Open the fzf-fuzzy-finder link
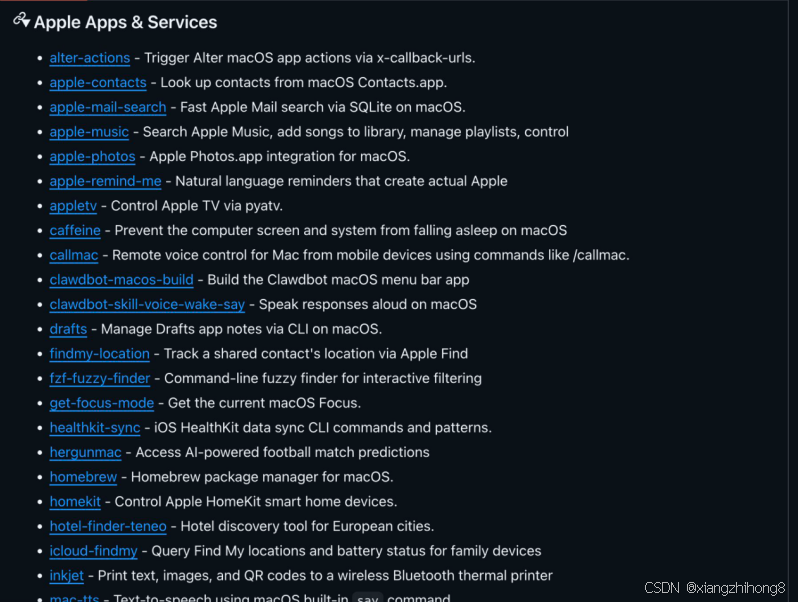Viewport: 798px width, 602px height. (100, 378)
